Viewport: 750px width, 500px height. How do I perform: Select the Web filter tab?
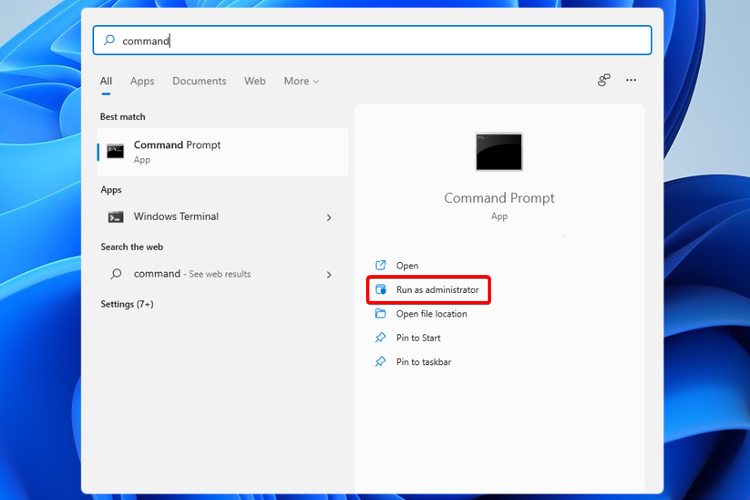point(255,81)
